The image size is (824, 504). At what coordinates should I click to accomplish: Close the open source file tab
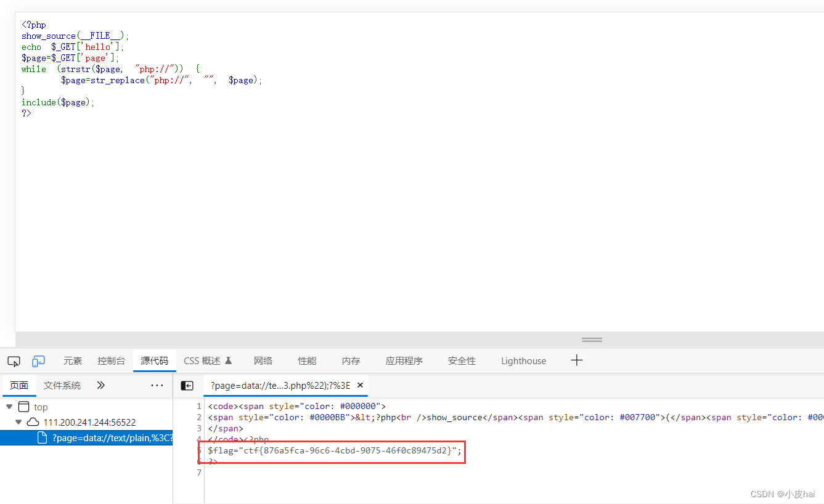pos(361,385)
